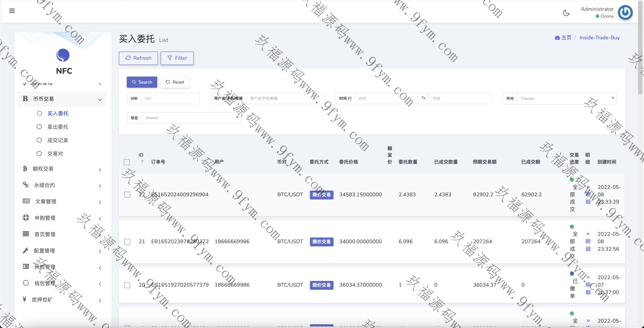Click the Refresh button
644x328 pixels.
tap(138, 58)
